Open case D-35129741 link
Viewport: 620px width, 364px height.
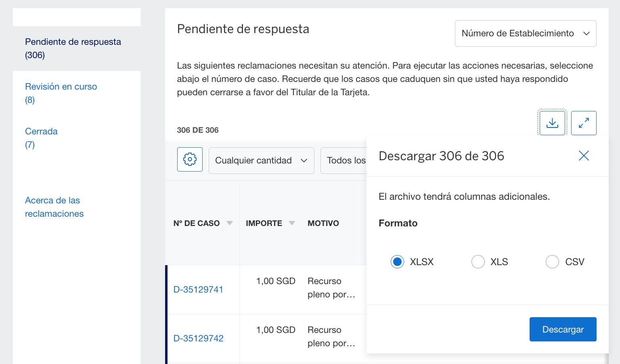point(198,290)
